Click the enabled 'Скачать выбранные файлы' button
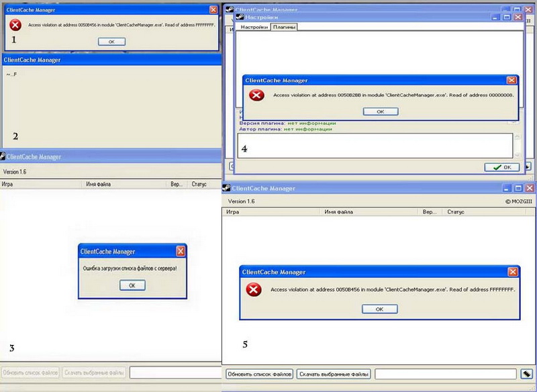Viewport: 537px width, 392px height. [334, 373]
